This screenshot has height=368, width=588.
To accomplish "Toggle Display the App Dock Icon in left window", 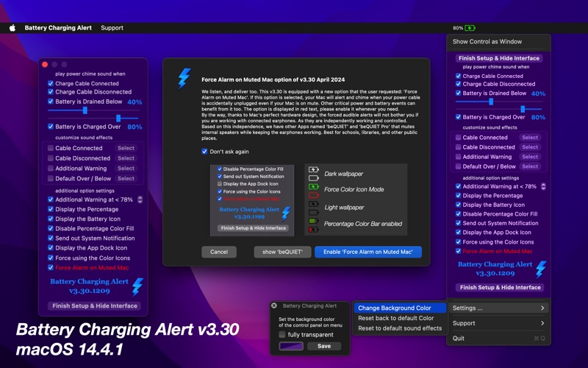I will tap(51, 248).
